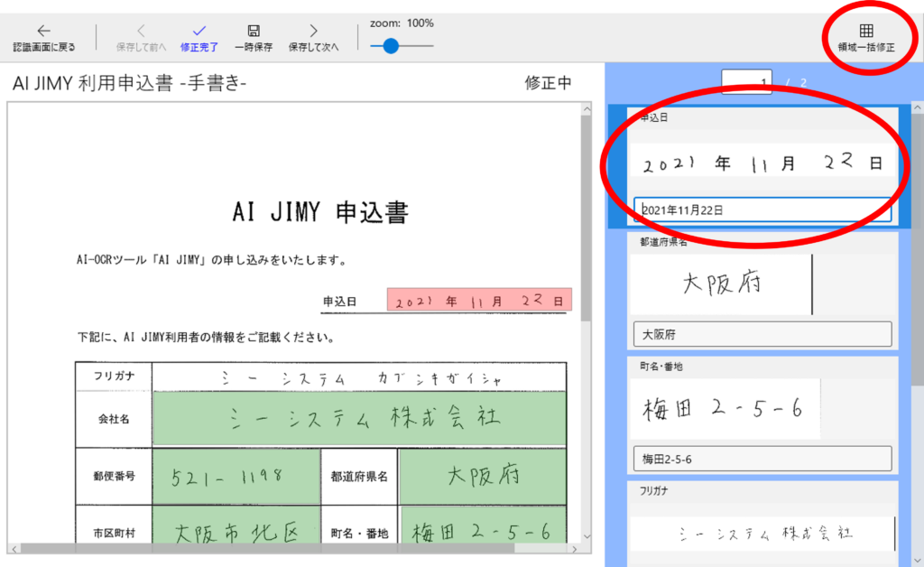Click the フリガナ label cell in form table
This screenshot has width=924, height=567.
(x=114, y=376)
